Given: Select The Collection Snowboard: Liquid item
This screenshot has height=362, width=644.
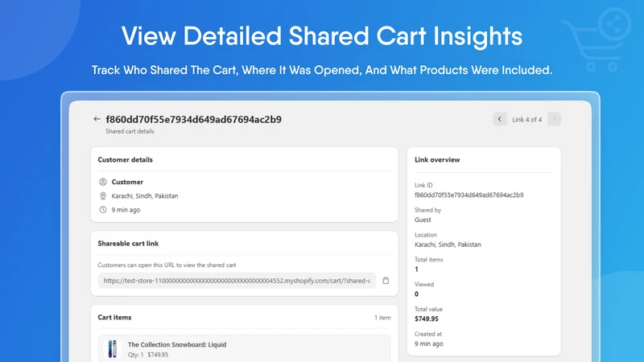Looking at the screenshot, I should click(x=177, y=344).
